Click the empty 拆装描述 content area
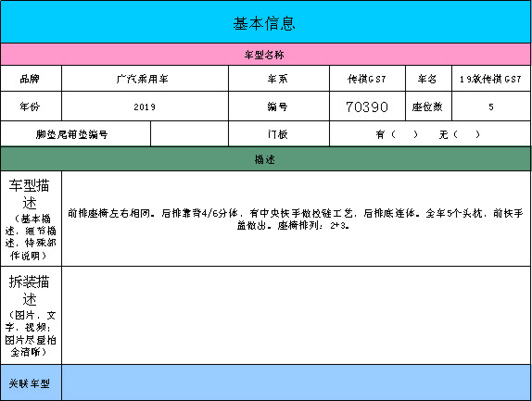Image resolution: width=532 pixels, height=401 pixels. point(297,315)
